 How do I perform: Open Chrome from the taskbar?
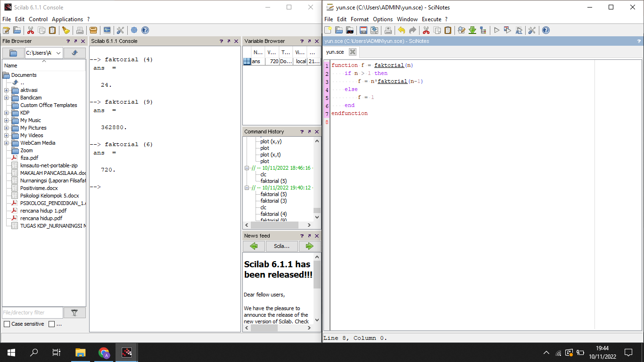104,353
